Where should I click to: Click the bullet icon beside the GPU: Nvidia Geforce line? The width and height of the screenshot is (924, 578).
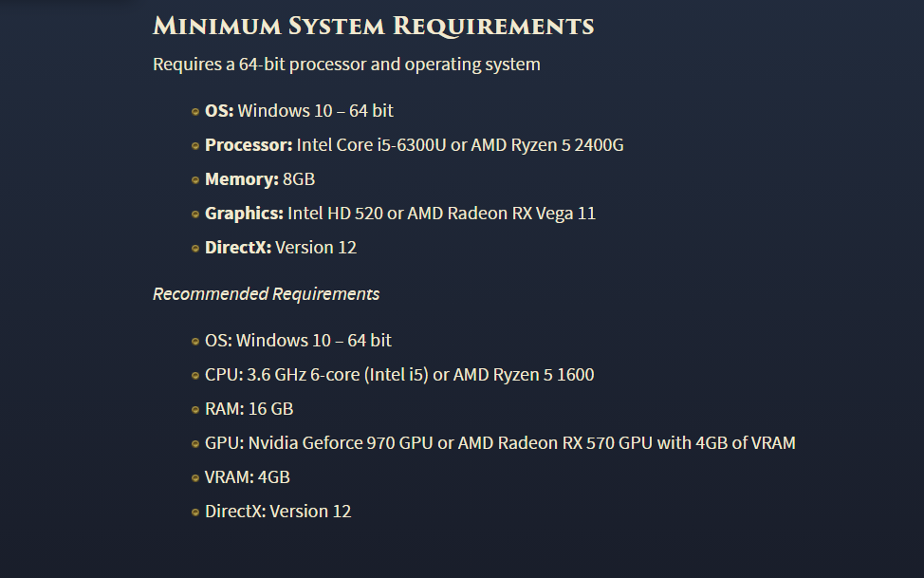195,444
